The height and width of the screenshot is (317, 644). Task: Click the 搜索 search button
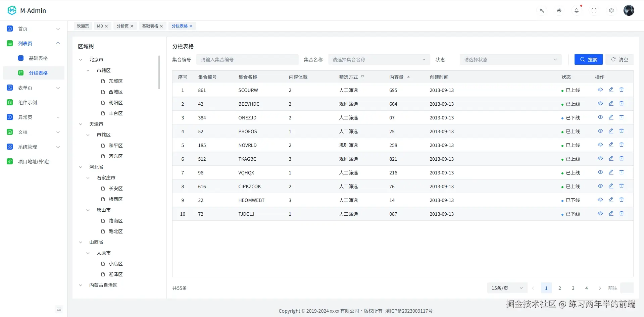click(588, 59)
